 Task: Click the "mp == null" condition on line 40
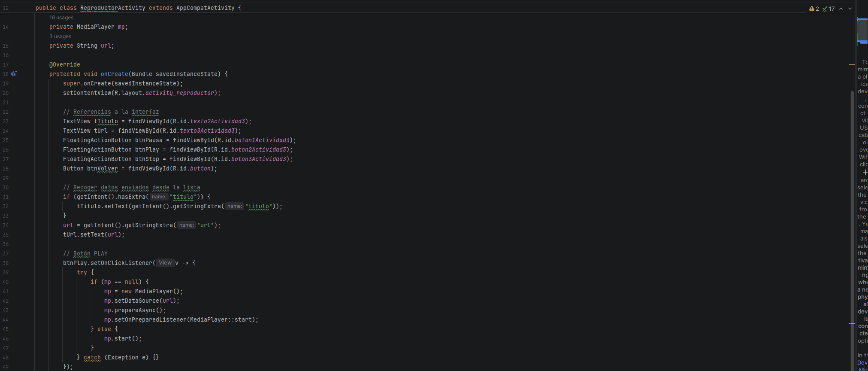(x=121, y=282)
